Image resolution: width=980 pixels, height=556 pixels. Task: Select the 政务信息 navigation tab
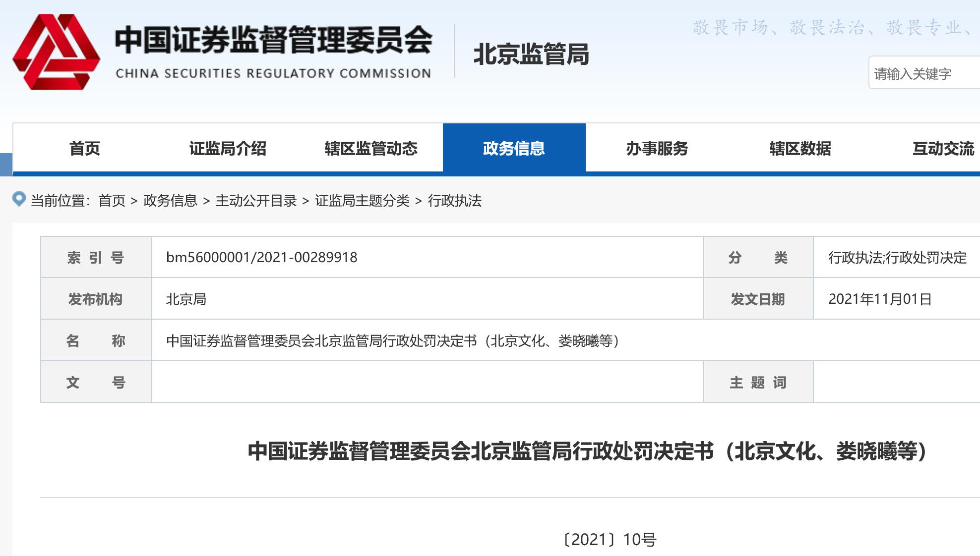click(x=514, y=148)
